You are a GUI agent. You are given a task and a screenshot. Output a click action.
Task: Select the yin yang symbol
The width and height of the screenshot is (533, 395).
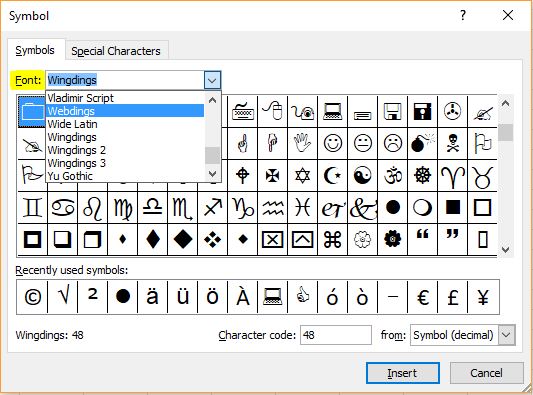tap(362, 175)
